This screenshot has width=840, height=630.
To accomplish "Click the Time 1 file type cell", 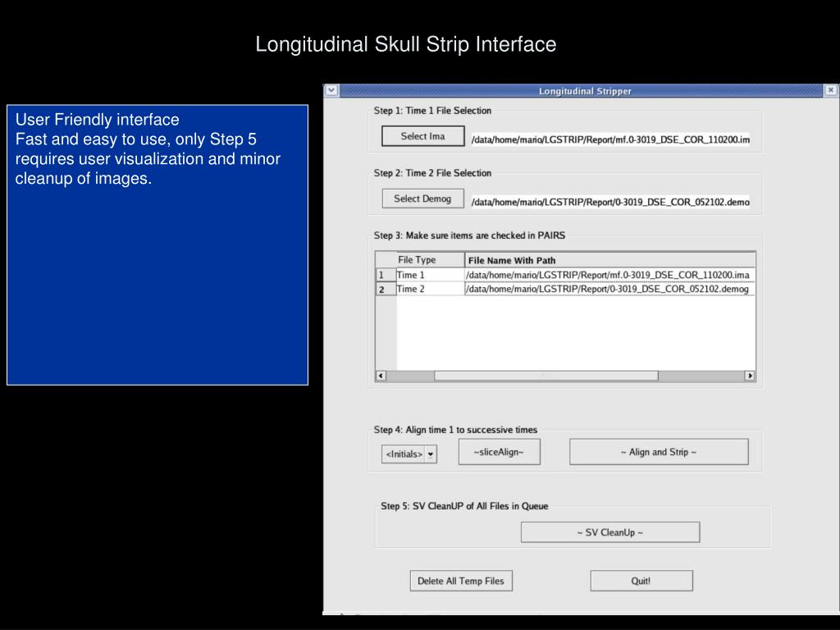I will [431, 275].
